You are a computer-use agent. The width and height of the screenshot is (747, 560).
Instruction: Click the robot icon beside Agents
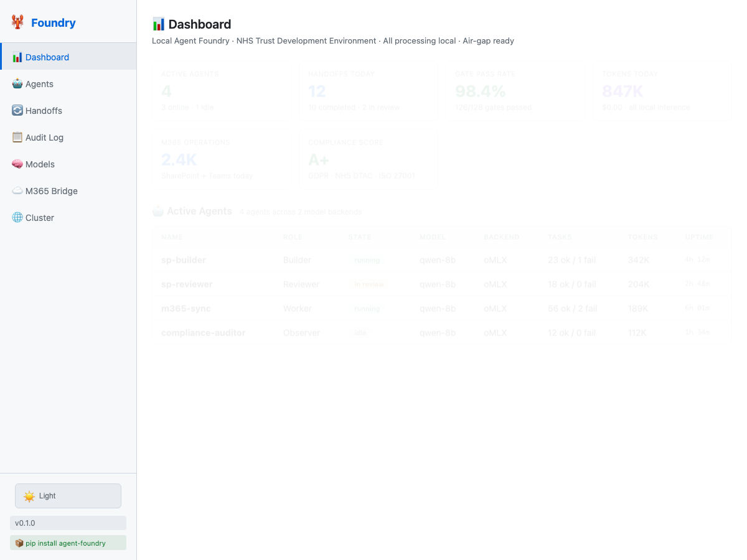[x=17, y=84]
